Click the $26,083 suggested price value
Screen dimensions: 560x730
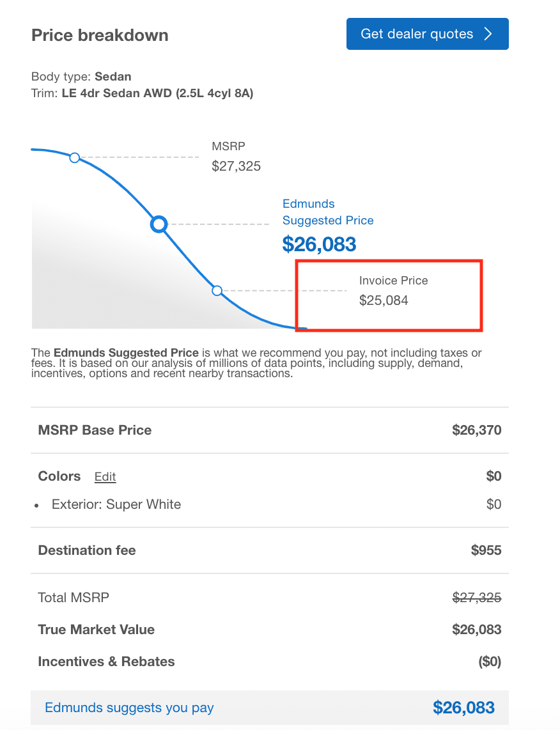pos(319,244)
